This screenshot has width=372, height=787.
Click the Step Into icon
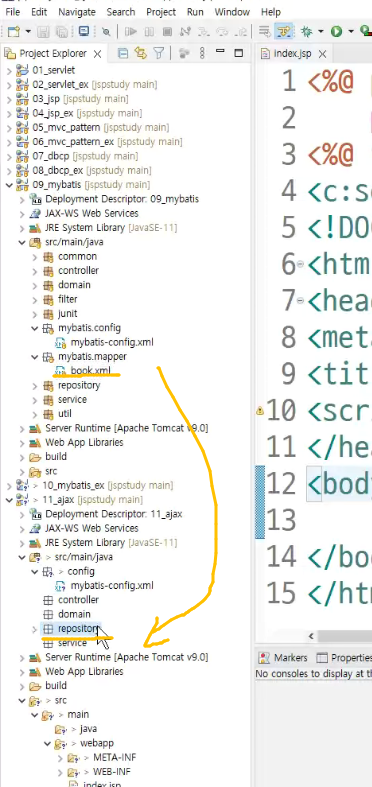point(204,32)
